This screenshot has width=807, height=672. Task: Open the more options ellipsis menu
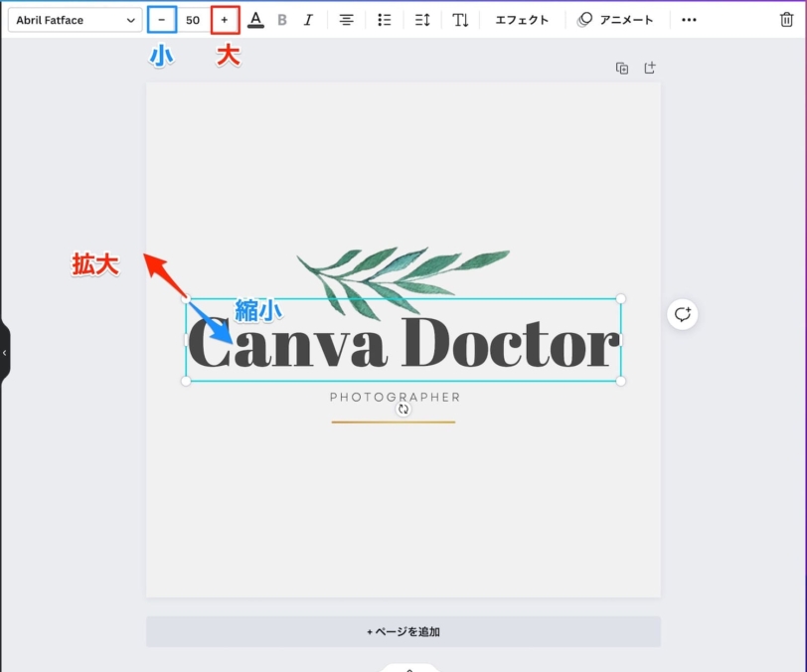click(689, 20)
